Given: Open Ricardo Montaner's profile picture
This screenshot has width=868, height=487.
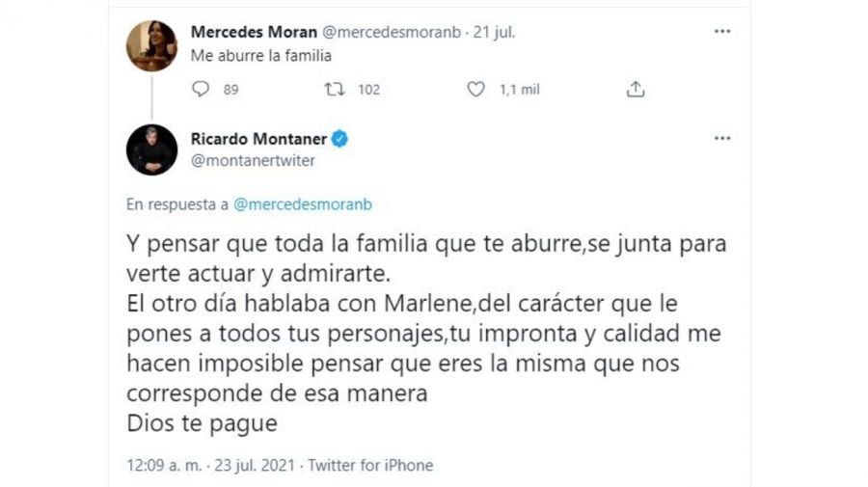Looking at the screenshot, I should (x=151, y=149).
